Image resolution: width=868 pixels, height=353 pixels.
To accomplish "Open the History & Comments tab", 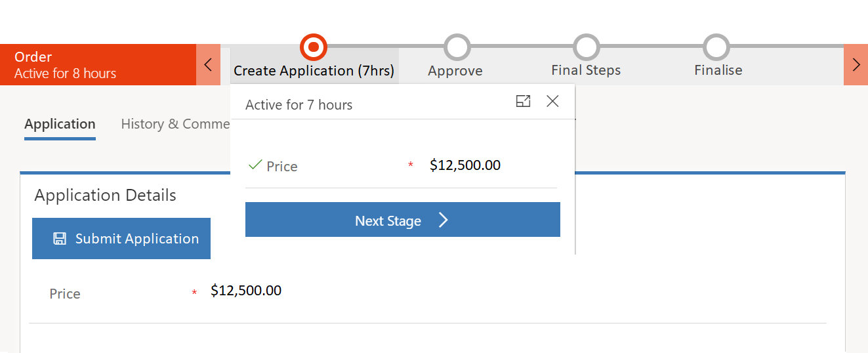I will pyautogui.click(x=175, y=124).
